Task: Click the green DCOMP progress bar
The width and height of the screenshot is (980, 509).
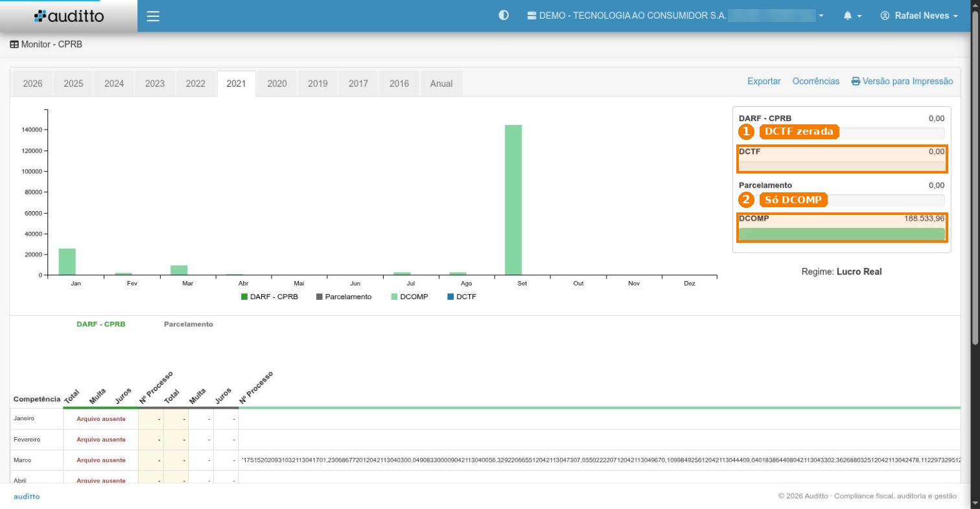Action: pyautogui.click(x=842, y=233)
